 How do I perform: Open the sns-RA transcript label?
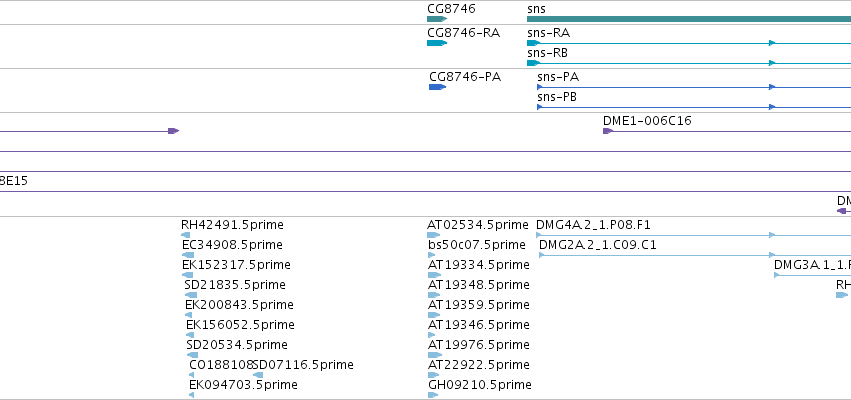point(548,33)
